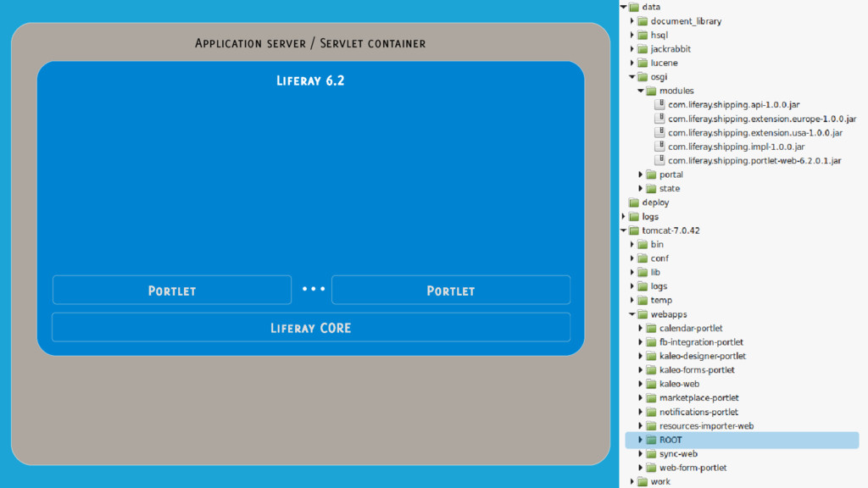
Task: Expand the lib folder arrow
Action: [x=632, y=272]
